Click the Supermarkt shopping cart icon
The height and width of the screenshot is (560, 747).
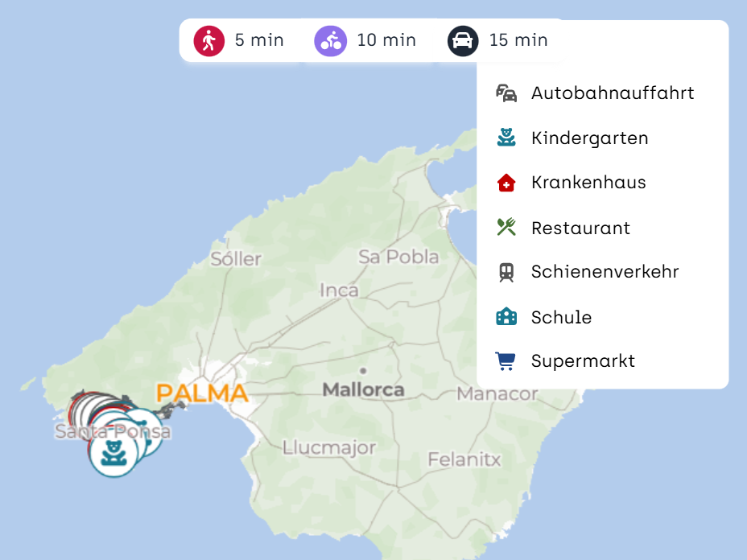point(506,361)
